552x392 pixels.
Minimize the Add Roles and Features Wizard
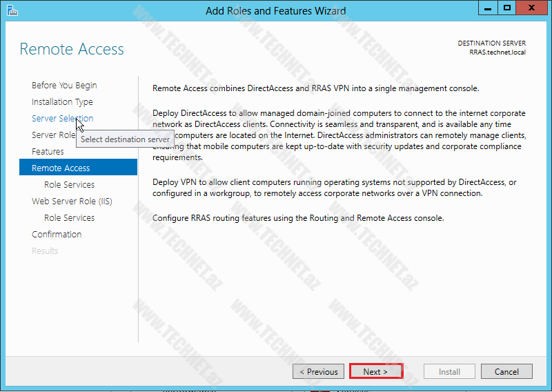[488, 8]
